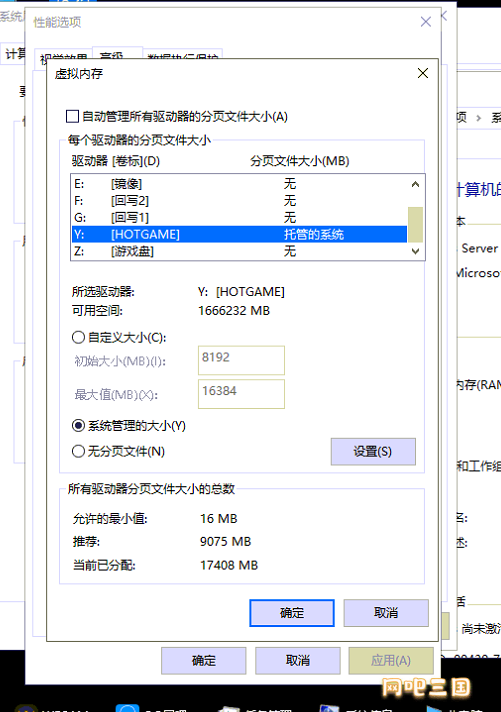Click the 设置(S) button
The width and height of the screenshot is (501, 712).
click(x=373, y=451)
